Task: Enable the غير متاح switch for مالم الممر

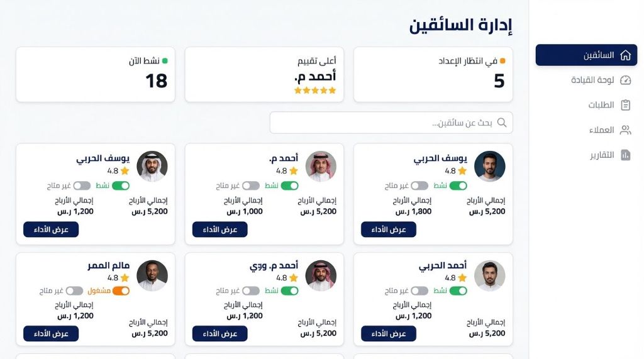Action: [x=74, y=291]
